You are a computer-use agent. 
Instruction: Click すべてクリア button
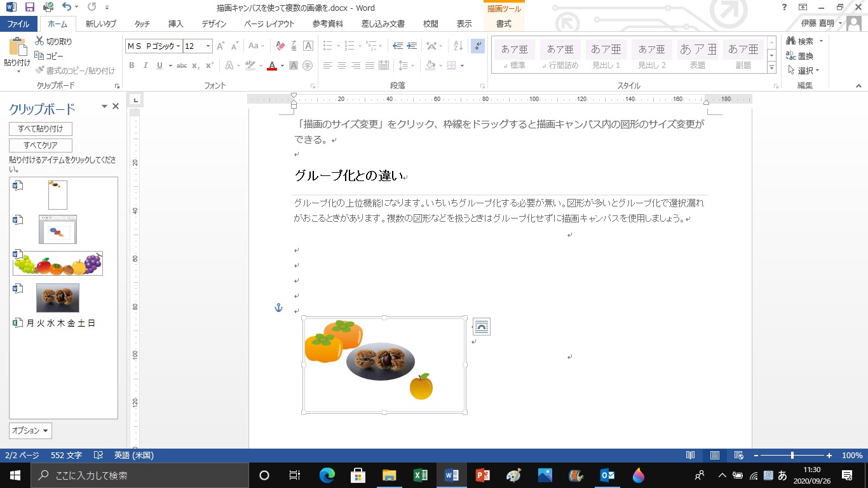point(41,146)
